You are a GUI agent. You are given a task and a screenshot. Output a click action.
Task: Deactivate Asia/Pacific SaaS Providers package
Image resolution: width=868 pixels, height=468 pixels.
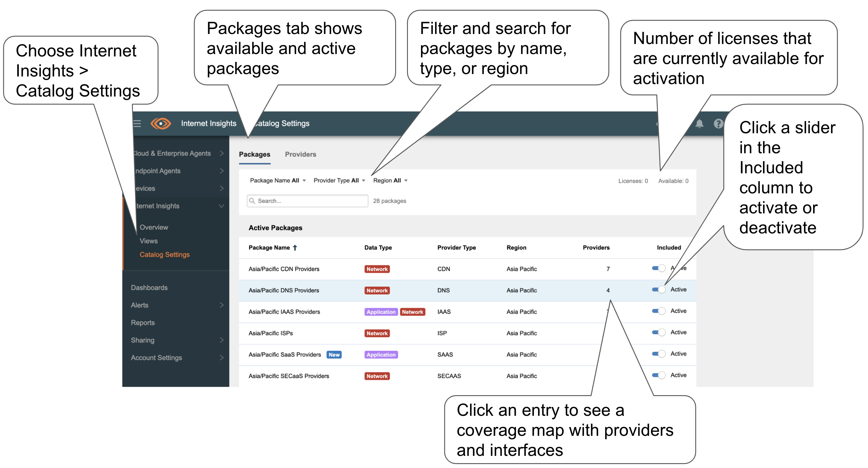(658, 354)
